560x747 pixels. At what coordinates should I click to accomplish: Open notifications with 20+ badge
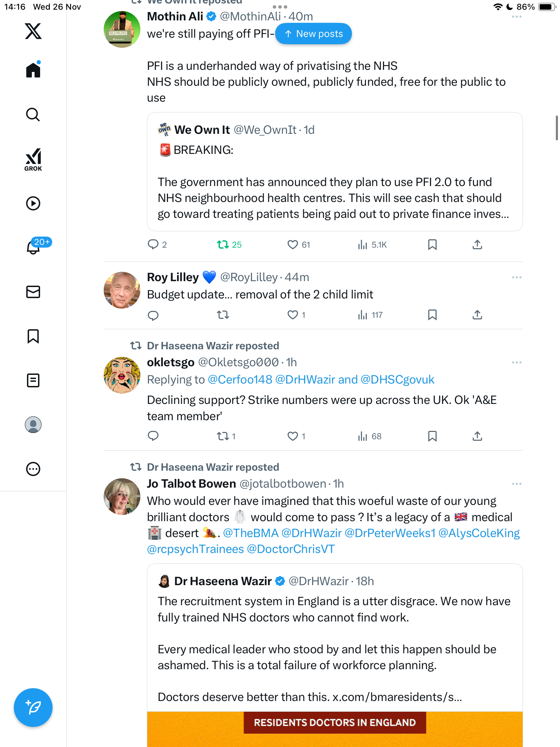34,247
